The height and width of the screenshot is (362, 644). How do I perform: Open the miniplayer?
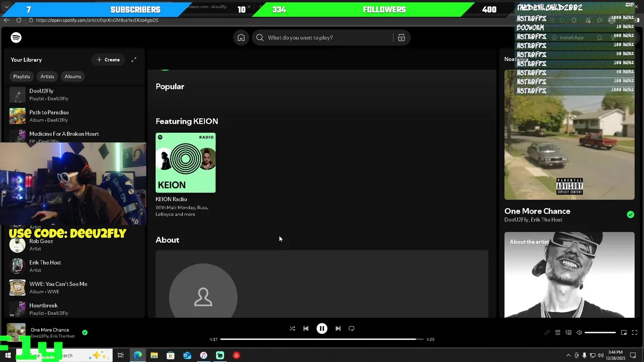pyautogui.click(x=624, y=332)
